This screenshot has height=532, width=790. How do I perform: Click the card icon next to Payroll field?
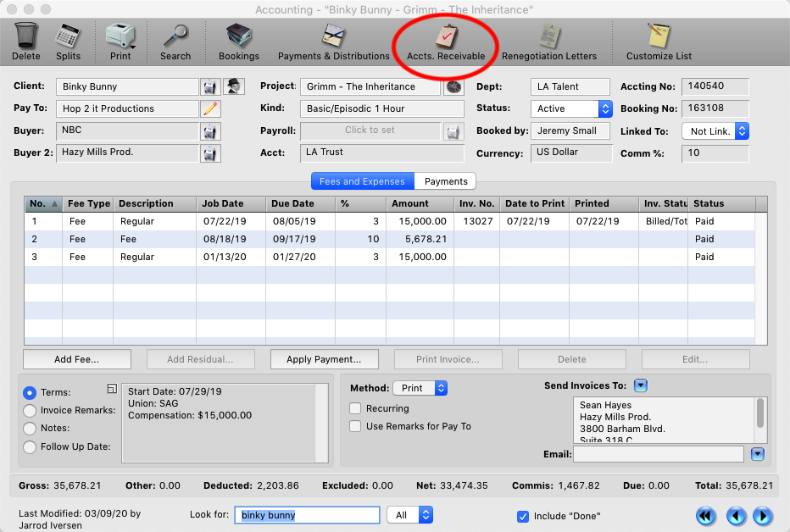click(x=453, y=131)
